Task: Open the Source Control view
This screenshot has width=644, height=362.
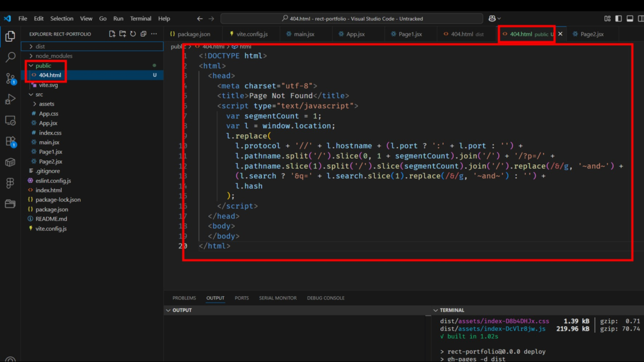Action: [10, 78]
